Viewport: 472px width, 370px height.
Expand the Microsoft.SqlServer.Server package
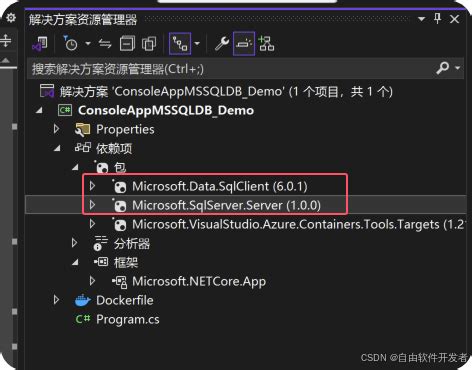(x=93, y=205)
